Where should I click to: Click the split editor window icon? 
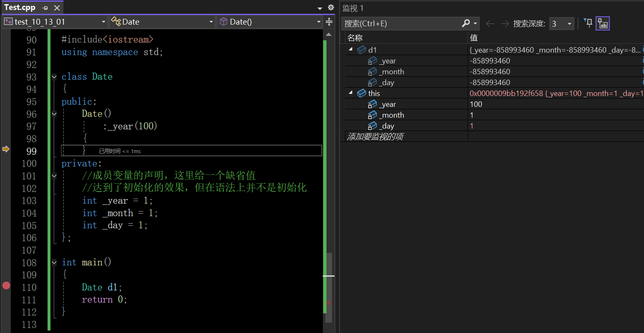coord(329,22)
